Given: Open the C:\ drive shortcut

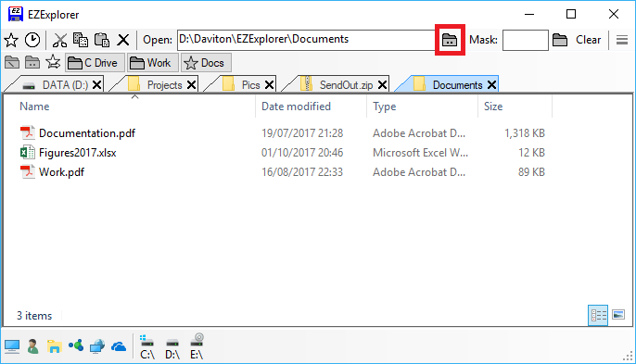Looking at the screenshot, I should [146, 347].
